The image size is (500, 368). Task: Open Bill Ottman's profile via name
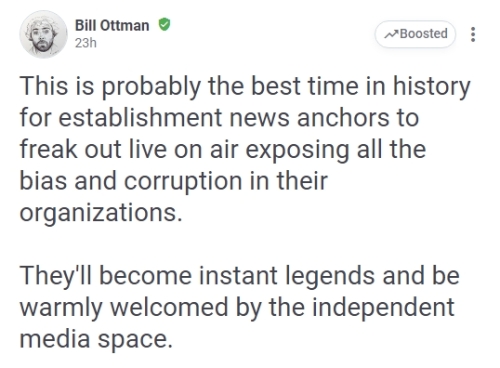tap(112, 25)
